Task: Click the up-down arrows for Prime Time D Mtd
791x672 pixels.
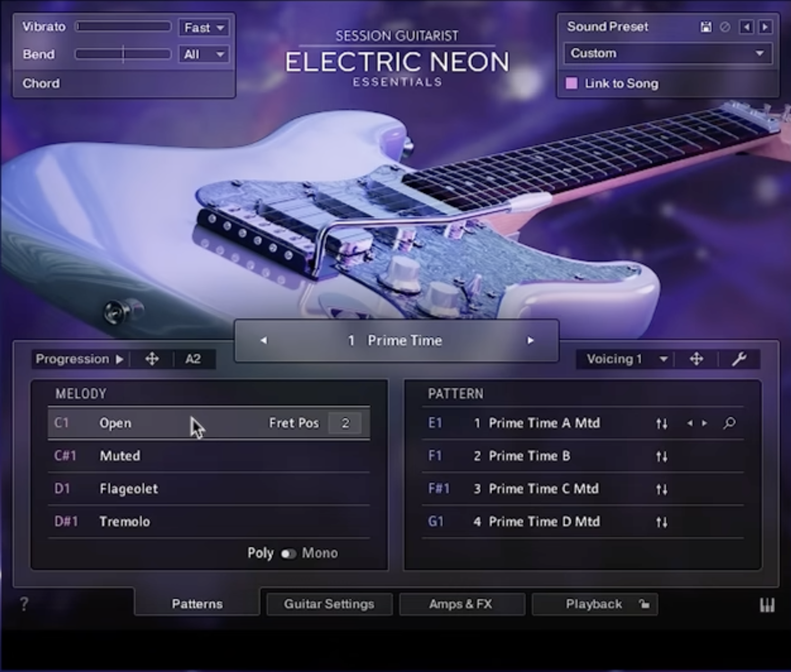Action: (x=662, y=522)
